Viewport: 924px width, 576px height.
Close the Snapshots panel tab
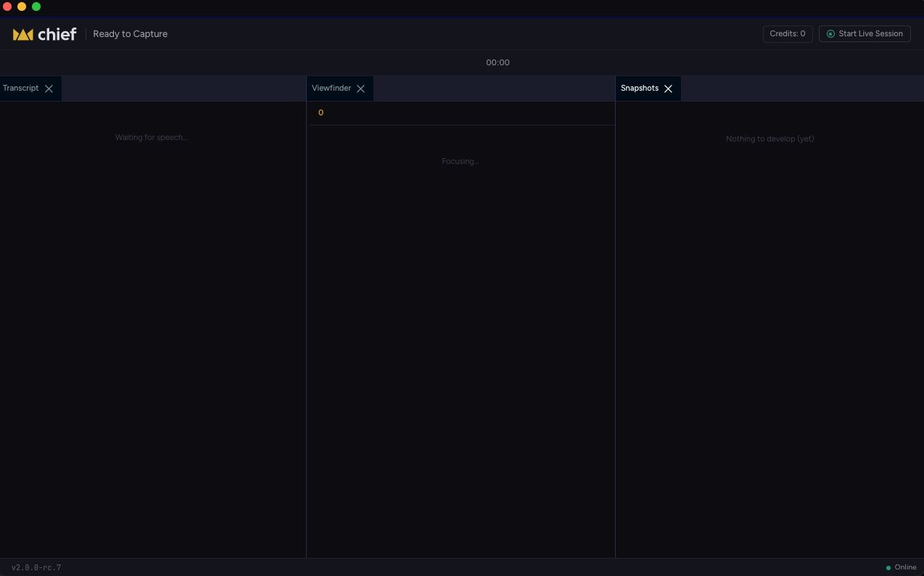(668, 89)
